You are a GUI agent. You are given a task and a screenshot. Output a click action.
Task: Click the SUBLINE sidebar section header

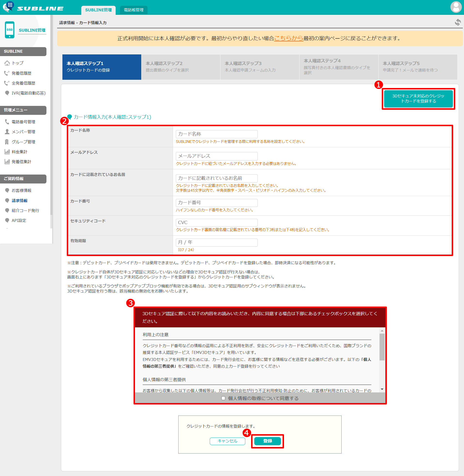click(23, 51)
